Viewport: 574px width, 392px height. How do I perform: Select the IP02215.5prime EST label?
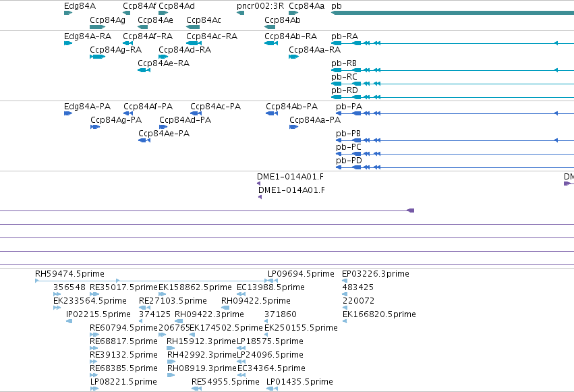point(98,314)
